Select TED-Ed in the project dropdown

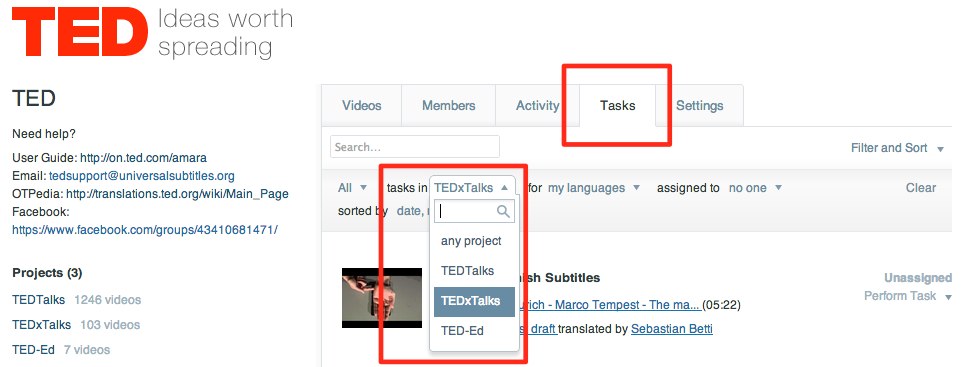point(462,331)
